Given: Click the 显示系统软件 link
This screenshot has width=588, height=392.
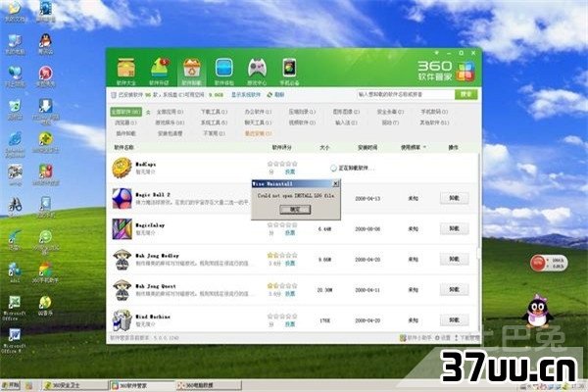Looking at the screenshot, I should point(246,95).
